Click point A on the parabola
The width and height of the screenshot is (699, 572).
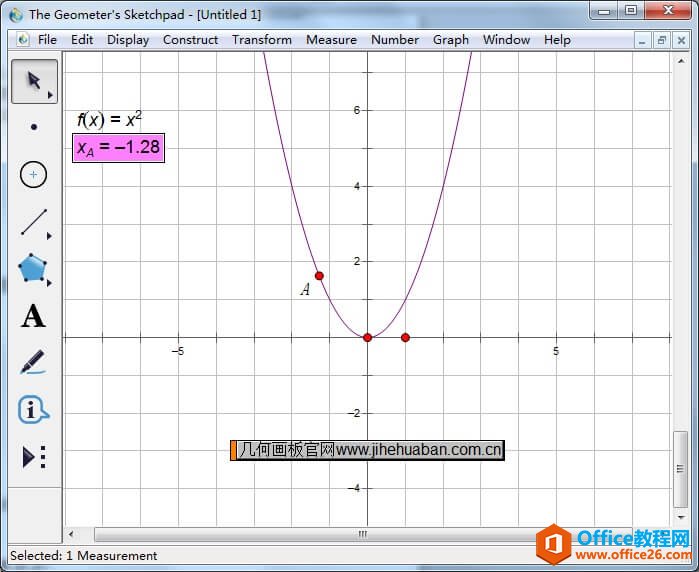[x=319, y=276]
